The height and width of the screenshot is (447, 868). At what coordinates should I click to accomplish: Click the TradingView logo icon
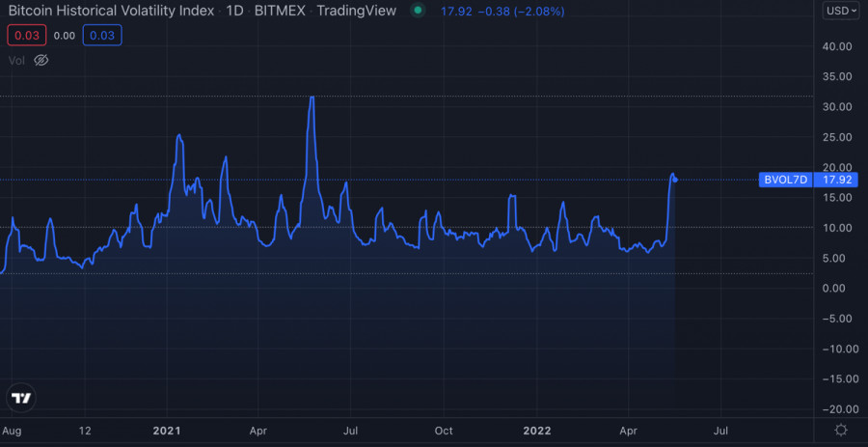[21, 398]
